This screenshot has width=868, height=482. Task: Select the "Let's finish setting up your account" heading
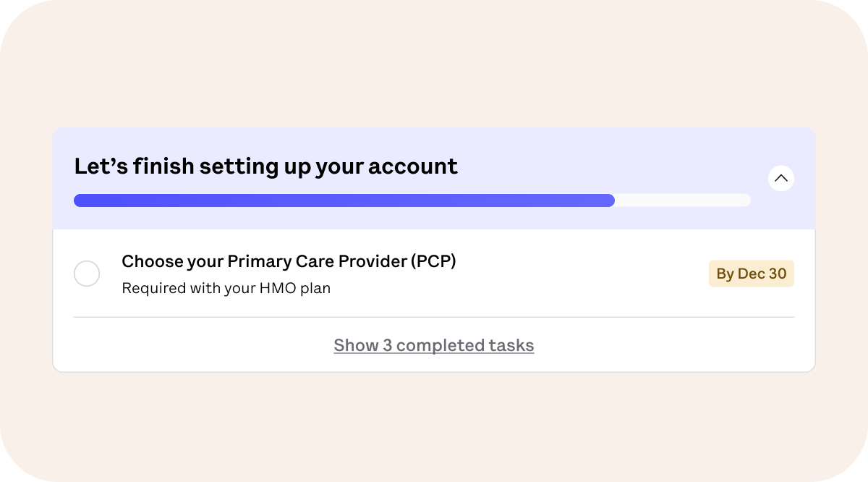(x=265, y=166)
